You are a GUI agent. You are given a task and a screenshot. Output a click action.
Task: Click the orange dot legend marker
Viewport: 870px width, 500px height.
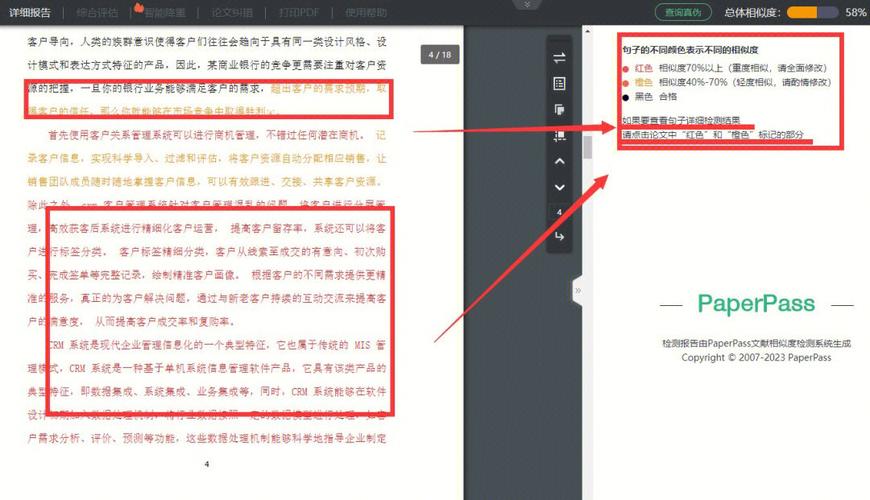[x=626, y=83]
